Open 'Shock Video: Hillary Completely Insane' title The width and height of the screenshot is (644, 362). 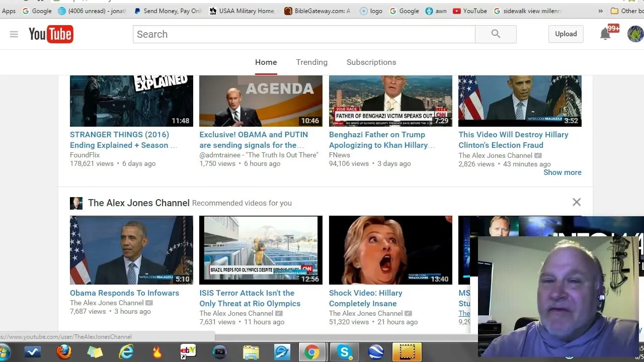(366, 298)
